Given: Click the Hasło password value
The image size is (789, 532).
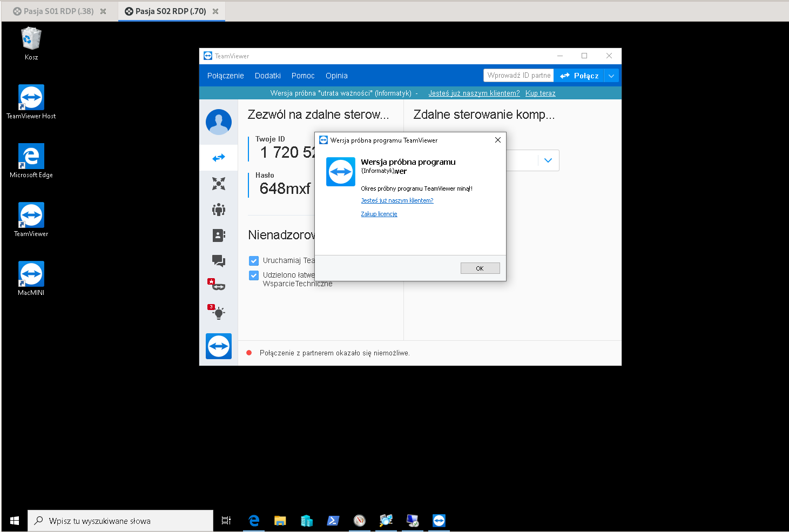Looking at the screenshot, I should click(285, 188).
